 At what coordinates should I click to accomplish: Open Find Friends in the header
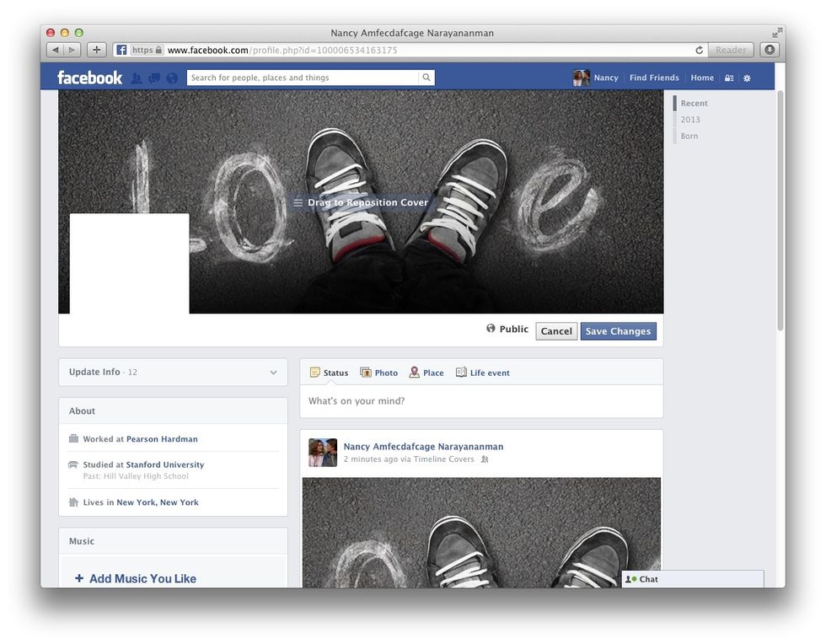click(654, 78)
